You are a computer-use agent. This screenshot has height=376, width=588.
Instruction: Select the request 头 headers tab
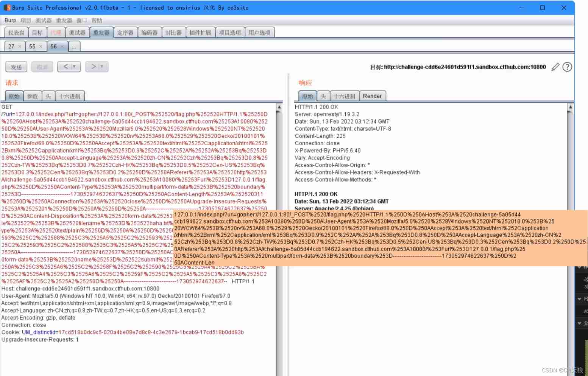coord(48,96)
